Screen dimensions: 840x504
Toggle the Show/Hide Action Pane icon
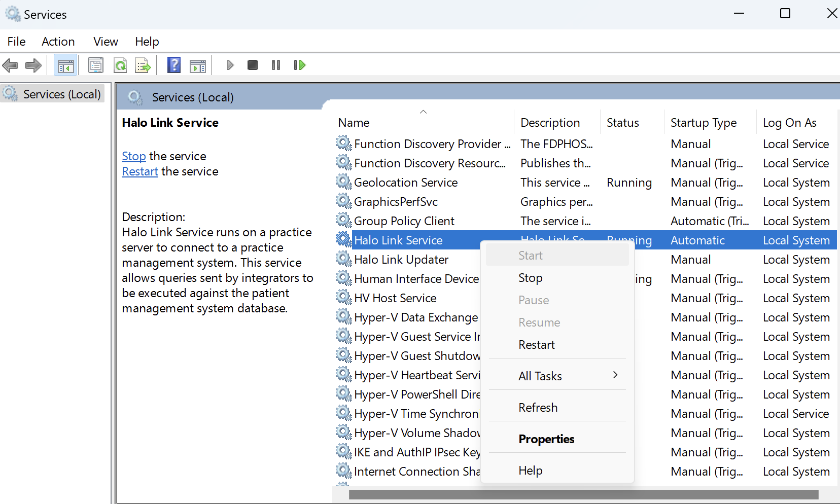click(x=198, y=65)
